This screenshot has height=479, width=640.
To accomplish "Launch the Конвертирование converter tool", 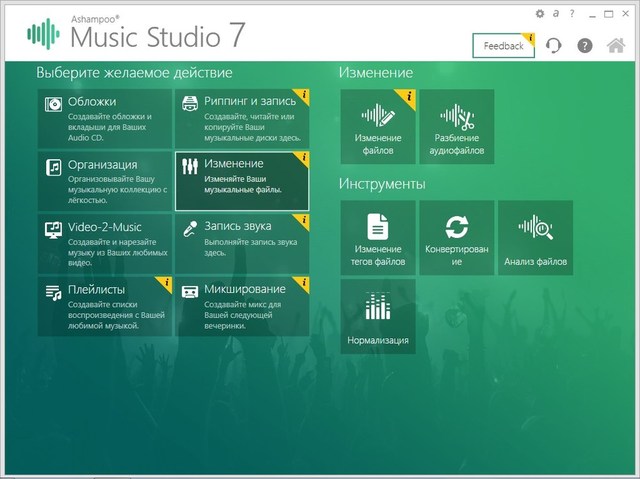I will (457, 238).
